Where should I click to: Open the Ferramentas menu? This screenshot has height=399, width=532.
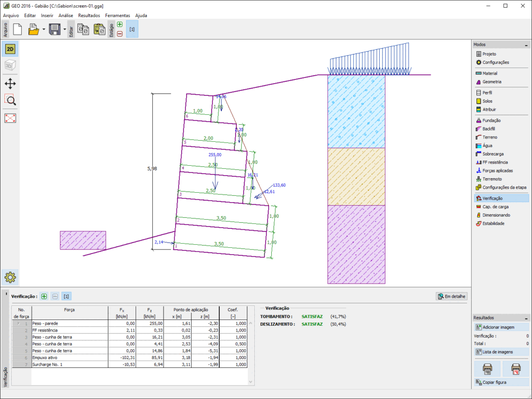point(117,16)
